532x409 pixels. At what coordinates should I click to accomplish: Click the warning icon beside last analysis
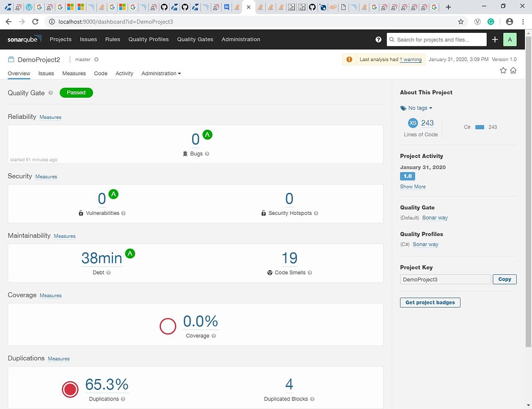coord(349,59)
